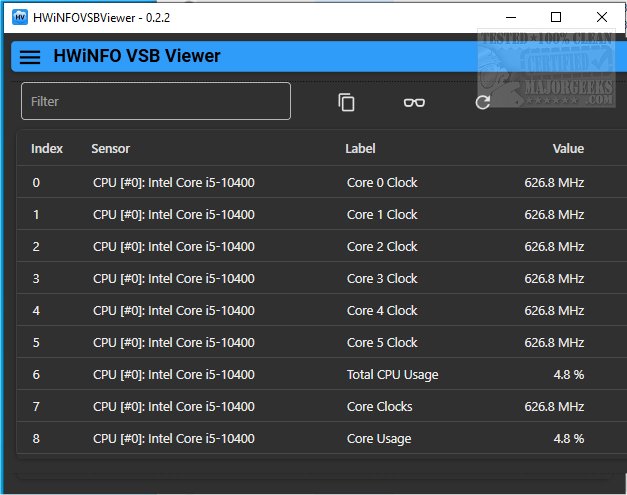Select the Core 2 Clock label
Image resolution: width=627 pixels, height=495 pixels.
(x=382, y=247)
